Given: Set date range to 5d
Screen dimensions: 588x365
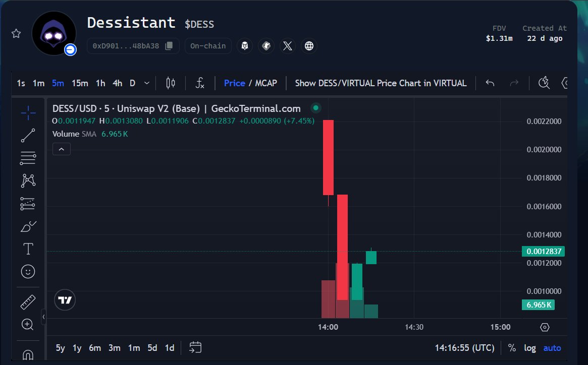Looking at the screenshot, I should click(152, 348).
